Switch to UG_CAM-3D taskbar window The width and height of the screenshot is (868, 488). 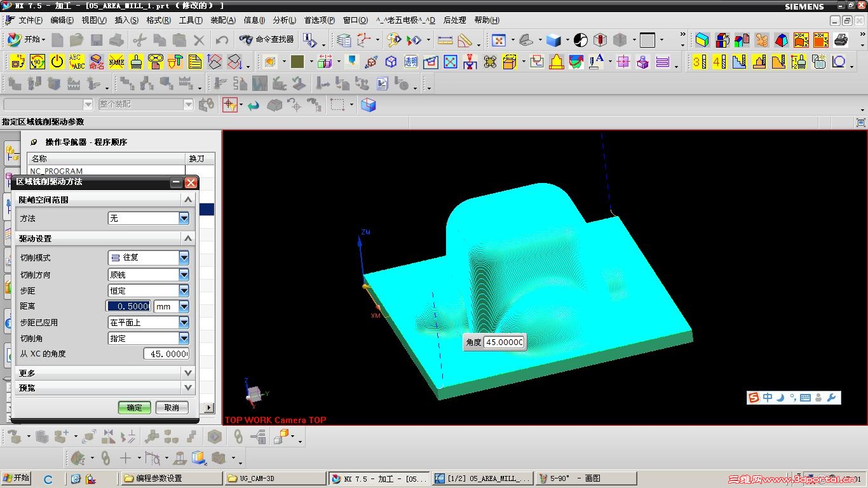click(x=275, y=478)
